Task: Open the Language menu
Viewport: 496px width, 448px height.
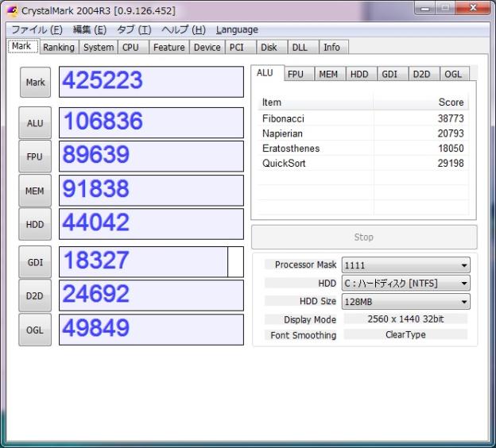Action: (x=237, y=30)
